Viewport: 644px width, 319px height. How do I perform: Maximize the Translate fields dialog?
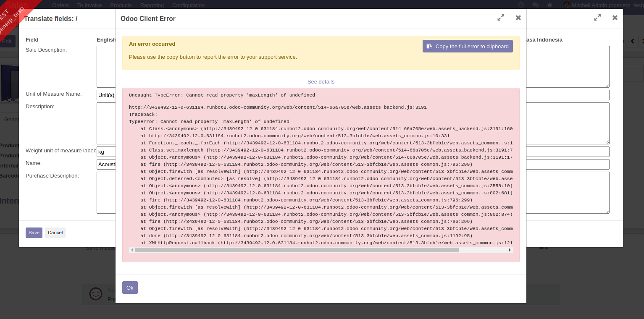[597, 18]
